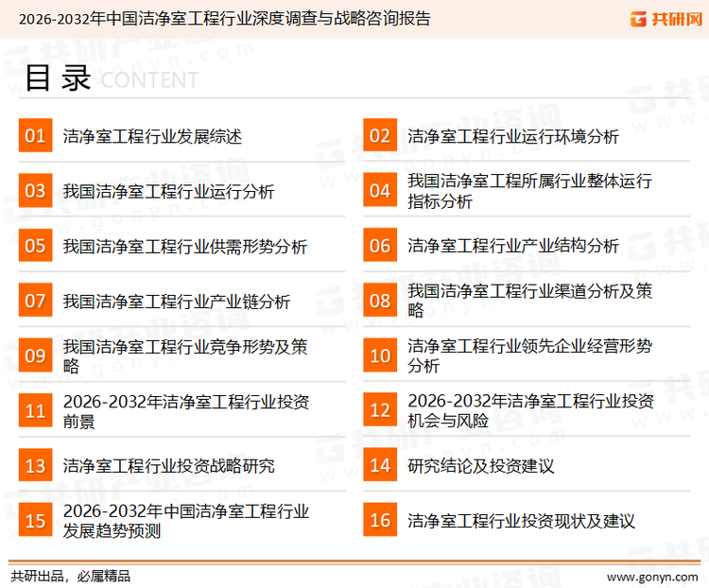709x588 pixels.
Task: Open chapter 洁净室工程行业领先企业经营形势分析
Action: click(x=530, y=356)
